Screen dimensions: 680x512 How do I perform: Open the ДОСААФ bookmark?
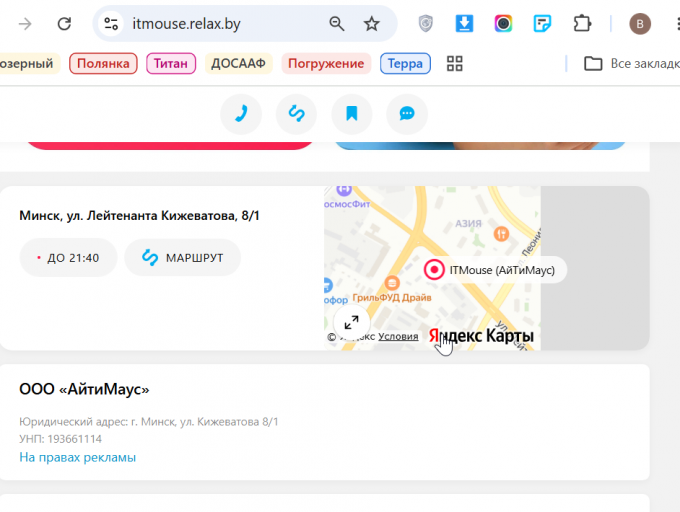[x=238, y=64]
